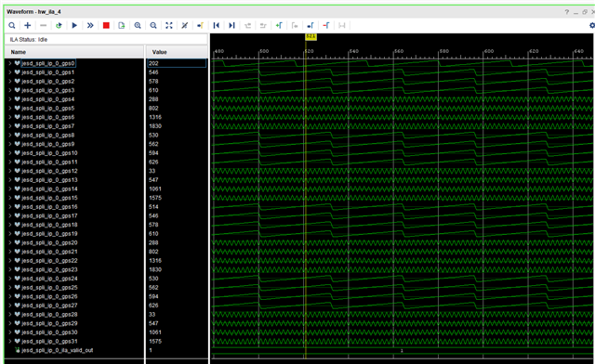595x364 pixels.
Task: Zoom in on the waveform
Action: pyautogui.click(x=138, y=25)
